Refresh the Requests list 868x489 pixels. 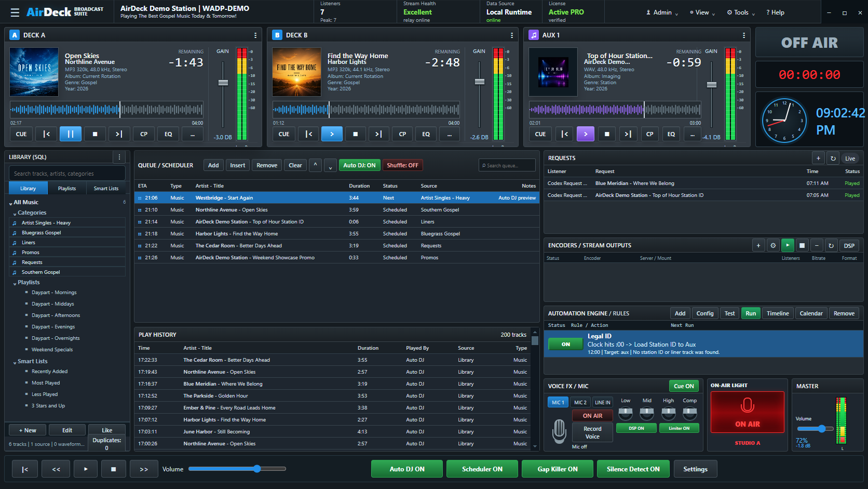tap(833, 158)
